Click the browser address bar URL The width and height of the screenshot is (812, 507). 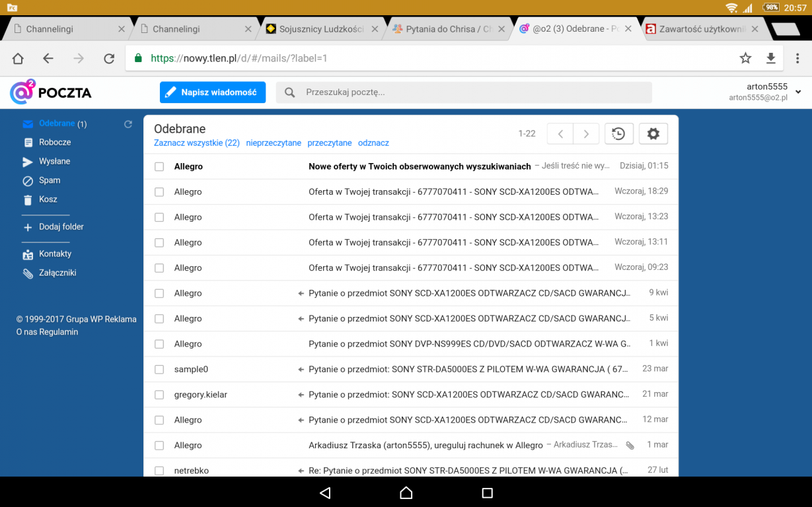point(239,58)
